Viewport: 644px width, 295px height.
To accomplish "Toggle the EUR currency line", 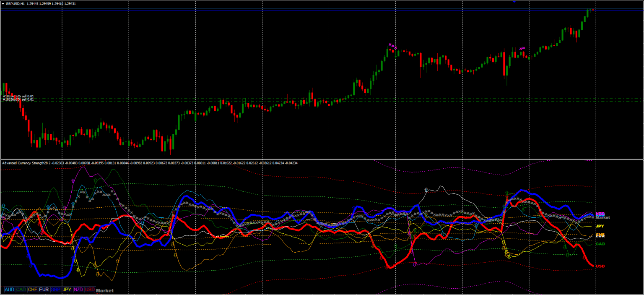I will pyautogui.click(x=44, y=290).
